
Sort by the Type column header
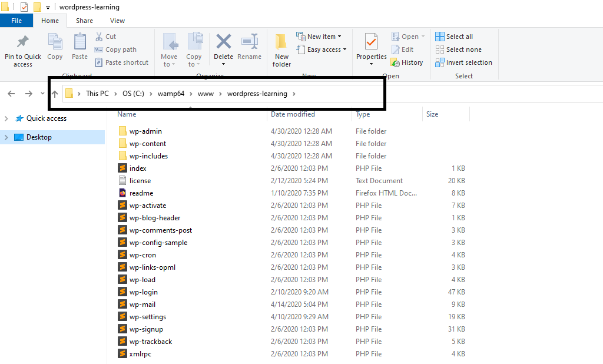[363, 114]
